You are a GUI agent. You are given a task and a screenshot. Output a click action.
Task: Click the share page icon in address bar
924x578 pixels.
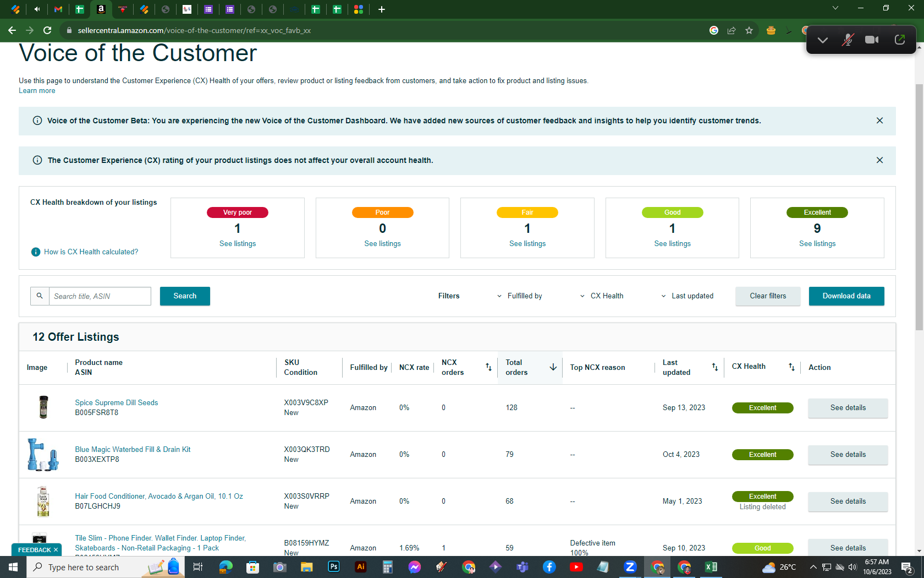(732, 31)
